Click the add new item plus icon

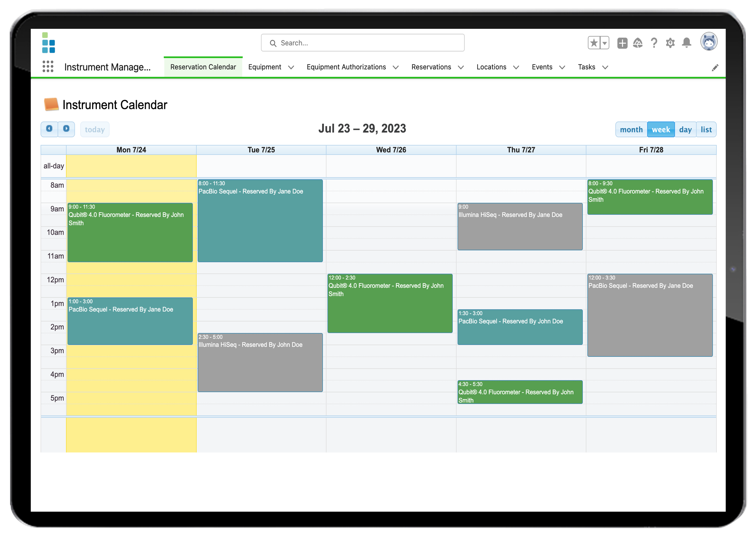[x=622, y=43]
